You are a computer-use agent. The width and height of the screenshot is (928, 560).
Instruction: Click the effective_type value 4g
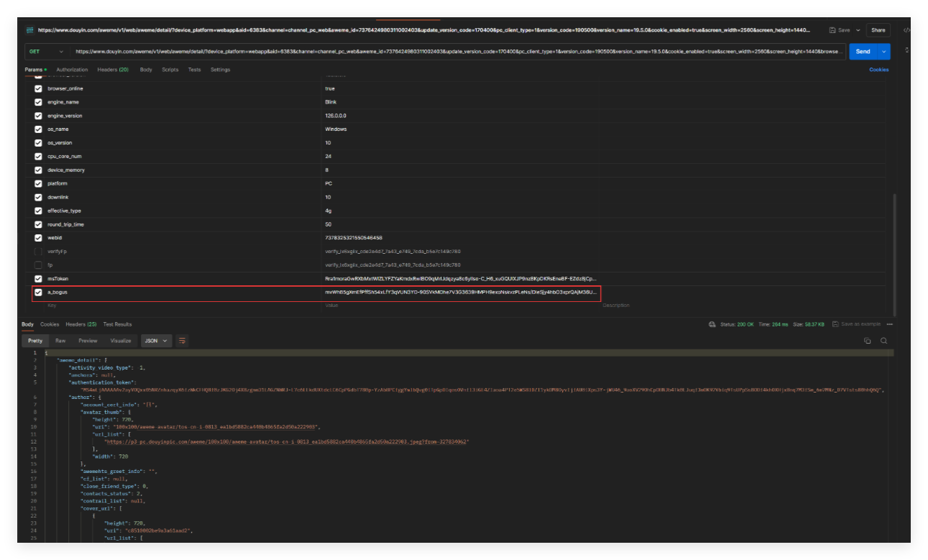click(328, 211)
